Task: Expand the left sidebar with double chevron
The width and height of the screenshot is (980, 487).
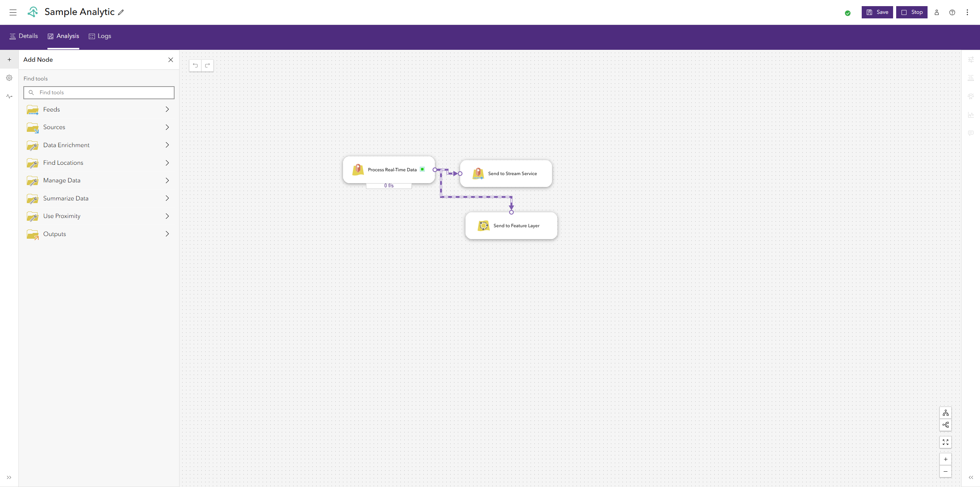Action: (9, 477)
